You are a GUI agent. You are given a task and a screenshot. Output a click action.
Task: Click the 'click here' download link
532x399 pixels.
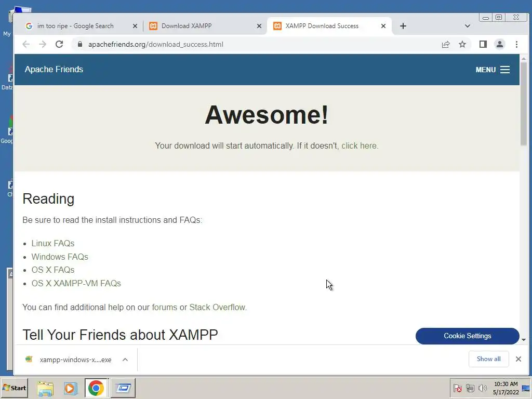(x=360, y=146)
